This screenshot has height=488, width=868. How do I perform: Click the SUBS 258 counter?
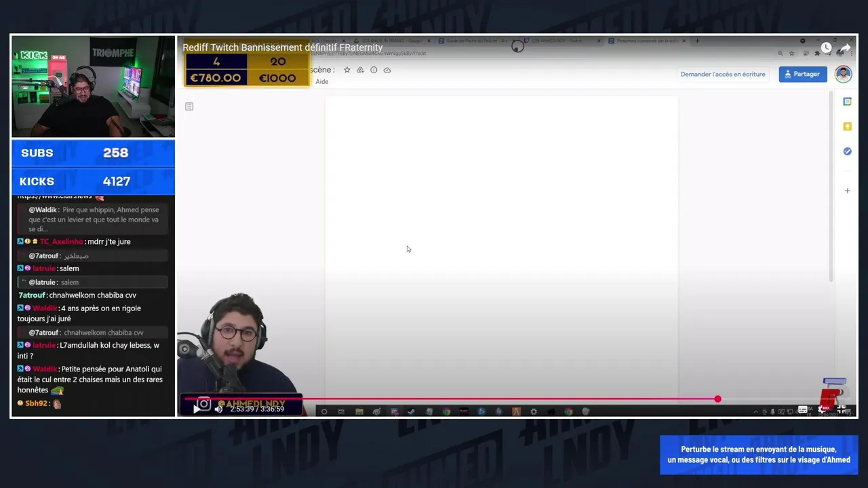(x=94, y=152)
